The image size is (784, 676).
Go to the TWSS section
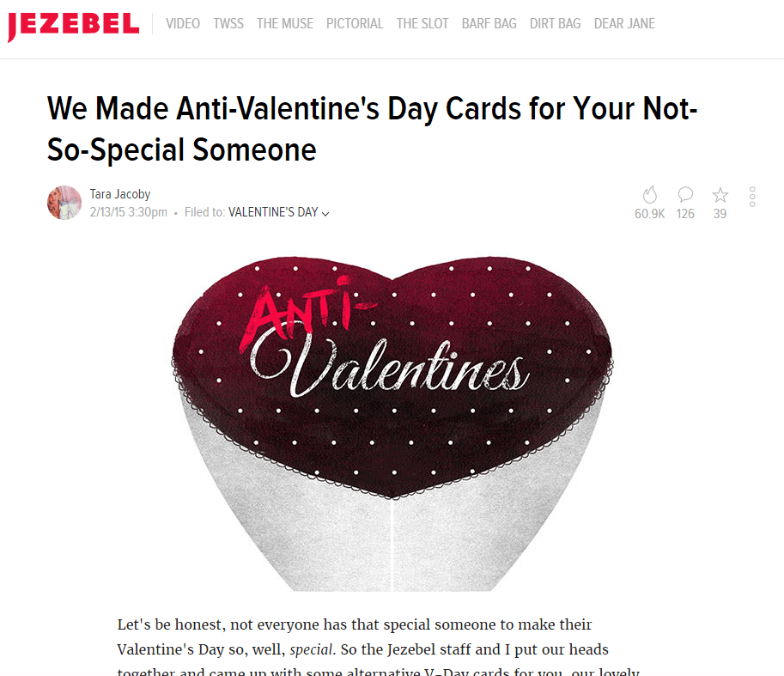pyautogui.click(x=228, y=23)
